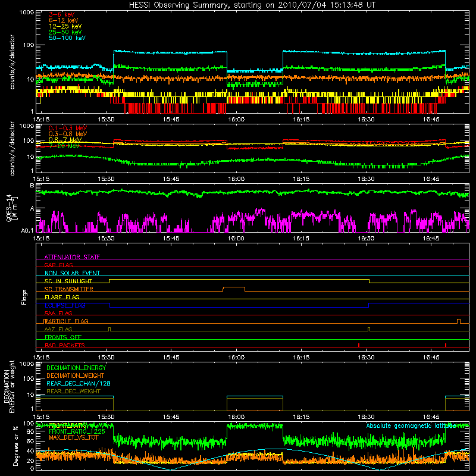Click the FLARE_FLAG label

point(62,297)
